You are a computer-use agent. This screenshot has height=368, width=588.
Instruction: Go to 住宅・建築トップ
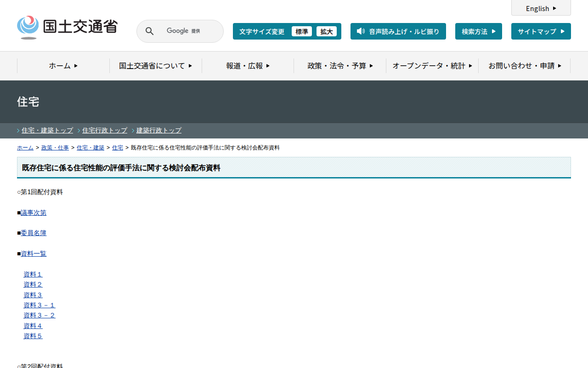(x=47, y=131)
